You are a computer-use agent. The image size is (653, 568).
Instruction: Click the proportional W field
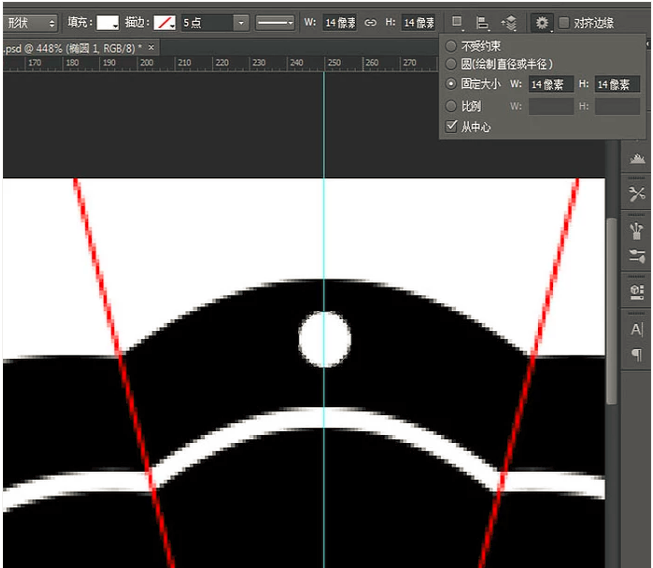click(x=551, y=106)
